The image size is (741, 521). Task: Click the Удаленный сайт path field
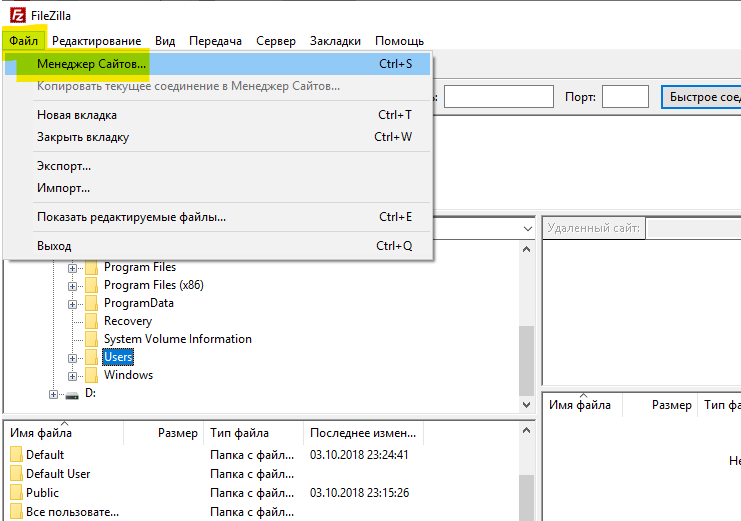693,228
